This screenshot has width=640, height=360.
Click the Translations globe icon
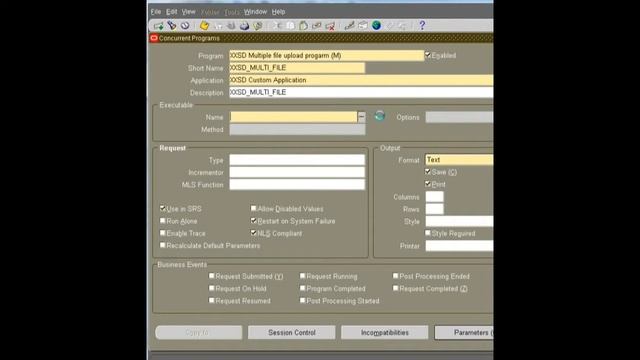pos(376,26)
